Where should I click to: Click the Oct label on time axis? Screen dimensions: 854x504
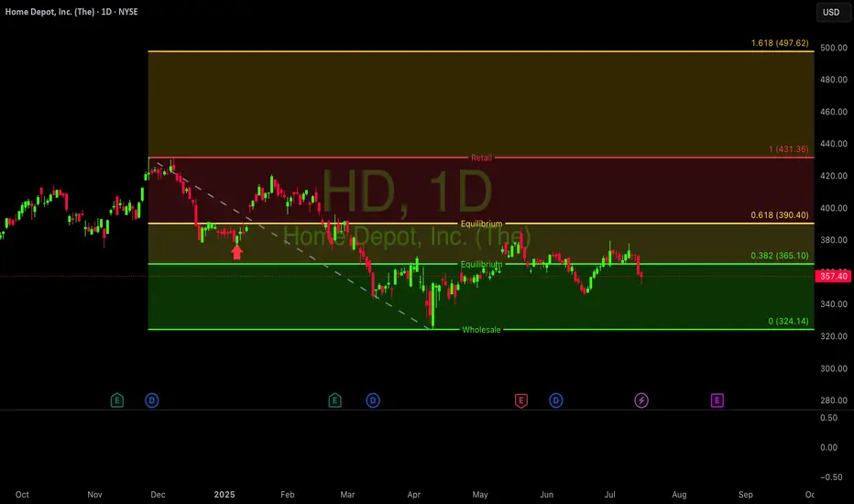pos(22,495)
